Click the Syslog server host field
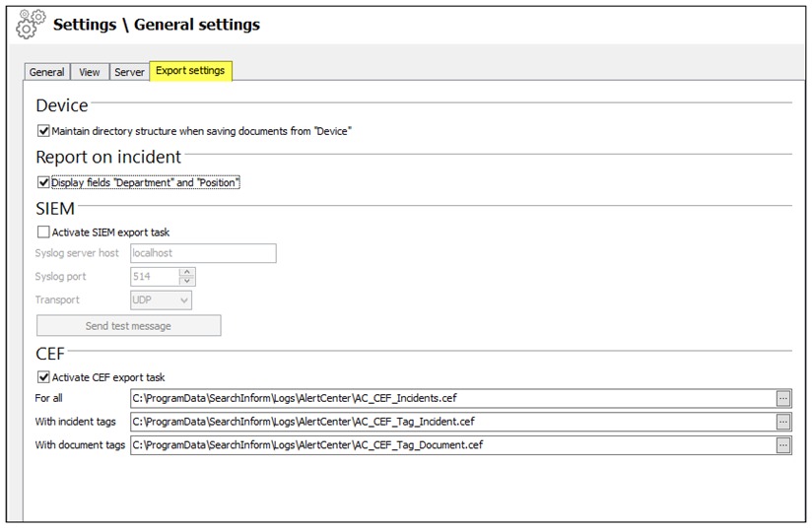 (x=203, y=253)
